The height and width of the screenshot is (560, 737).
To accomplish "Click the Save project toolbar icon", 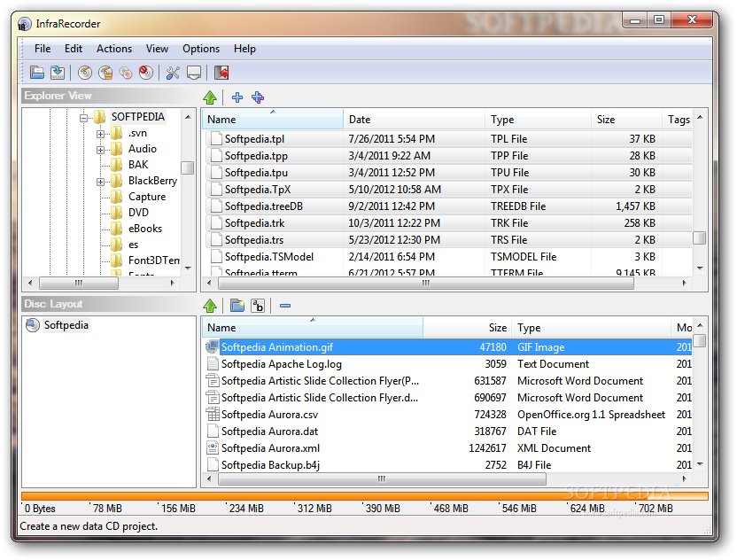I will (x=58, y=73).
